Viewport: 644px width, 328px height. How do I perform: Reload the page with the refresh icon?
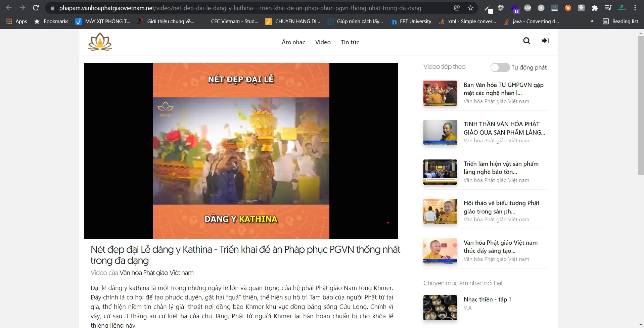pos(36,8)
